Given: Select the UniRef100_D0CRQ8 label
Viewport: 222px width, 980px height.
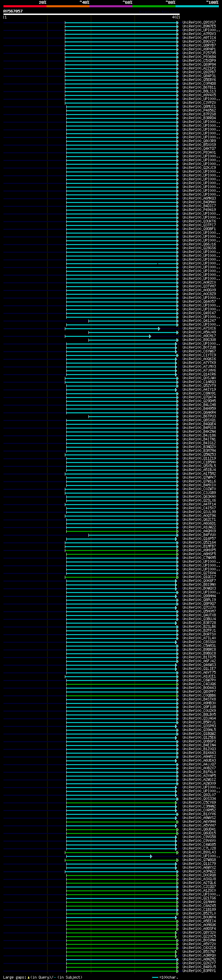Looking at the screenshot, I should coord(199,875).
